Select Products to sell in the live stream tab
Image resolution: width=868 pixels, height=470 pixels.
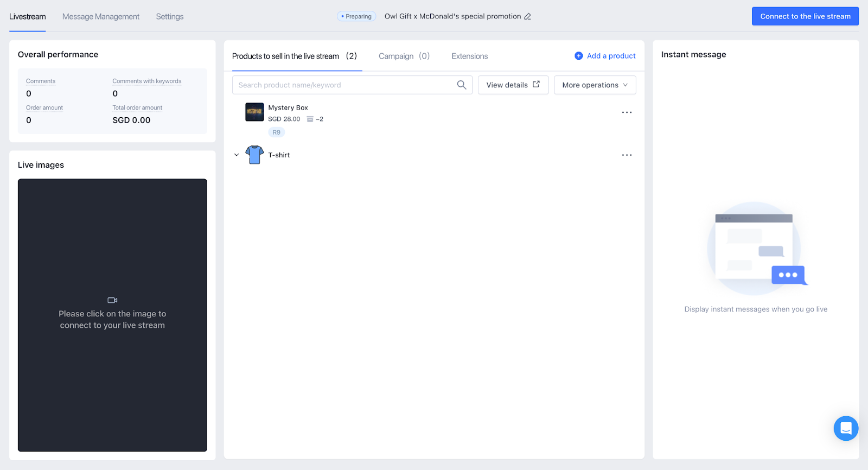pos(295,56)
